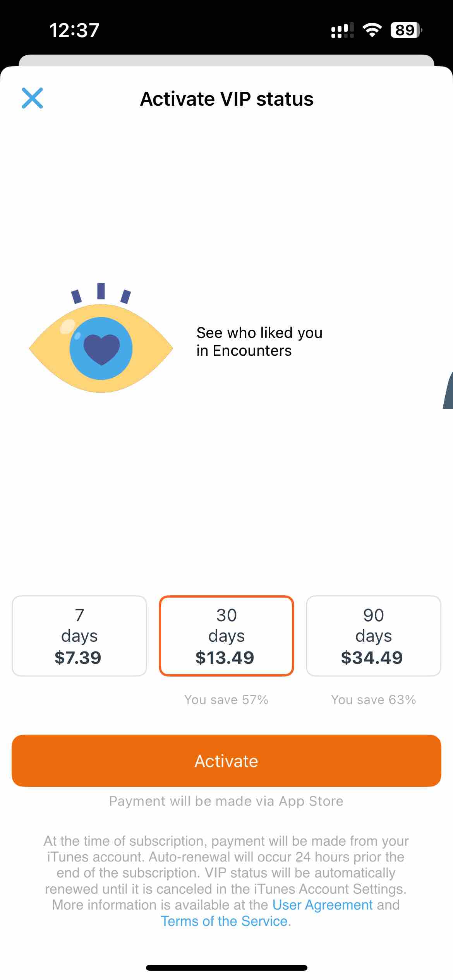Tap the cellular signal bars icon

click(343, 30)
